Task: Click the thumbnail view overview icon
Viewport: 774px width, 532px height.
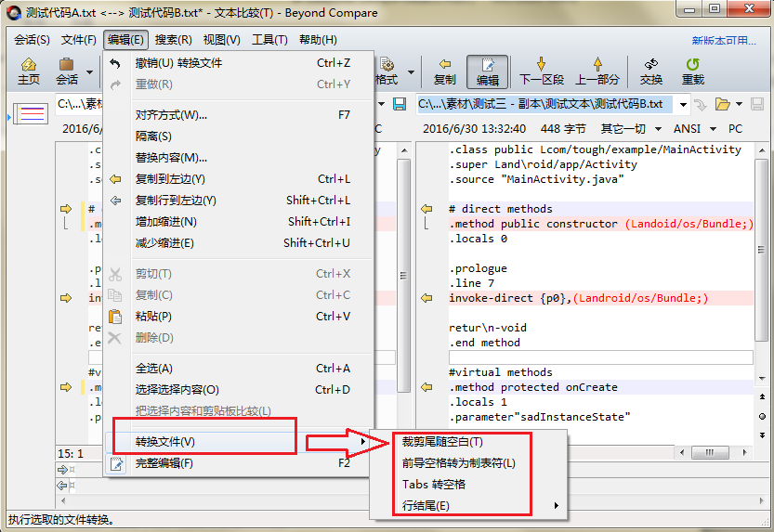Action: pos(31,114)
